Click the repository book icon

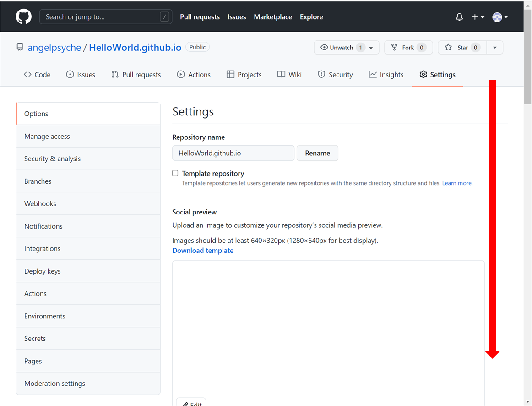pyautogui.click(x=20, y=47)
